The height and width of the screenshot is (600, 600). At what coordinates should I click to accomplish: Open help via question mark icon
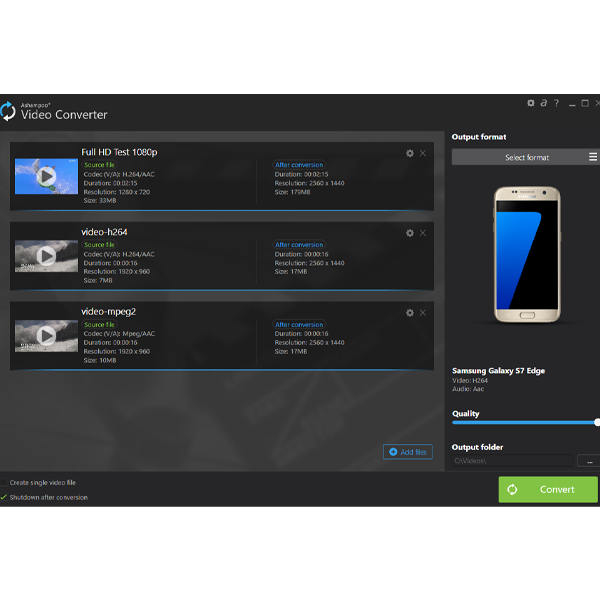(557, 103)
